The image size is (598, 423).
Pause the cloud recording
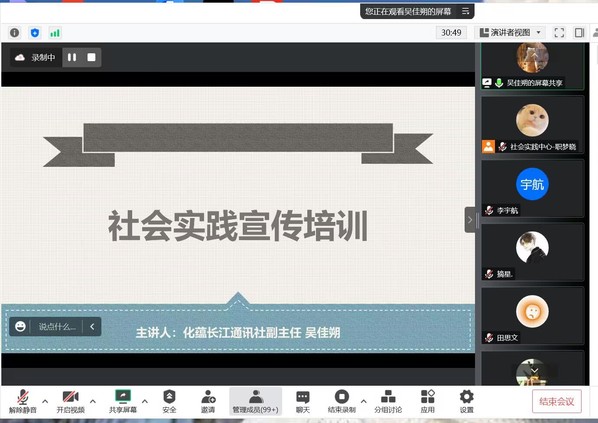[x=72, y=57]
